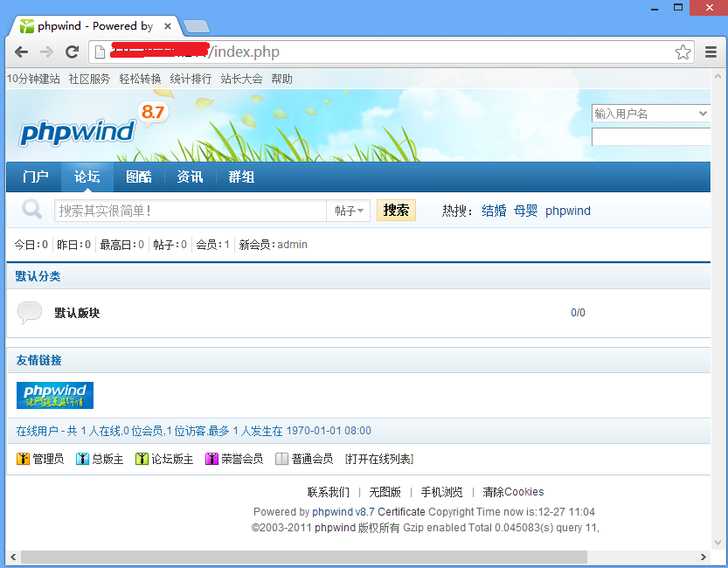Open the 图酷 navigation tab
This screenshot has height=568, width=728.
tap(139, 177)
